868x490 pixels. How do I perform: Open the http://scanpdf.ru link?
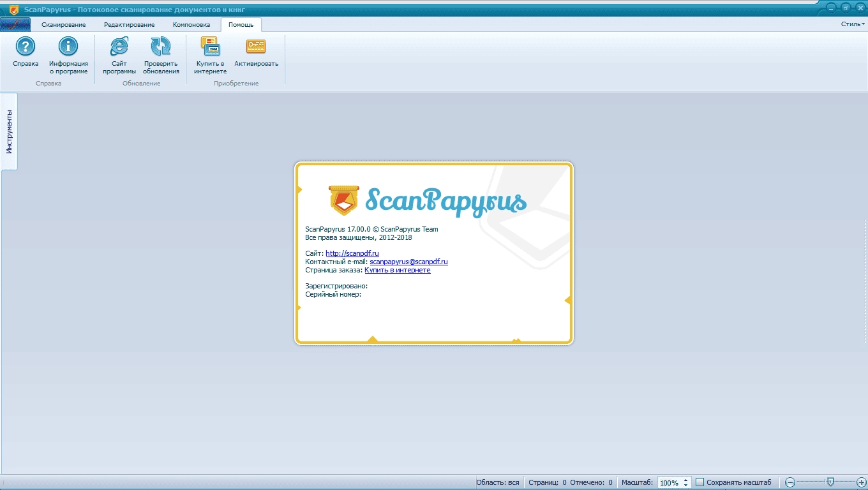pos(352,253)
